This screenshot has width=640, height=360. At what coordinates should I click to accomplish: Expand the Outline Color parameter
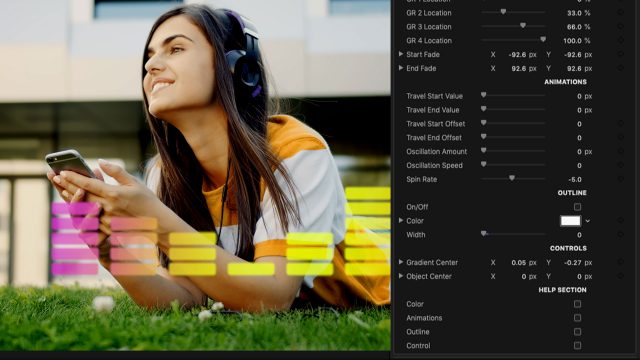(401, 220)
